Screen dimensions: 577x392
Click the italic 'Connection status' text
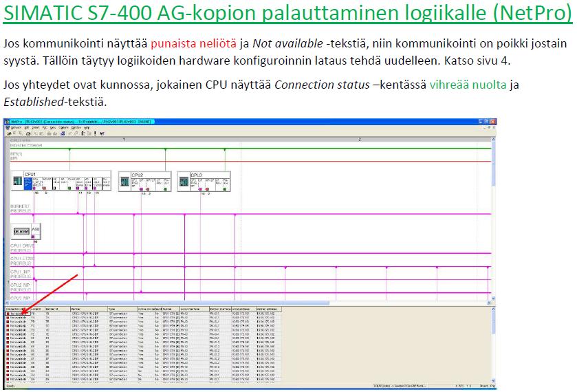click(322, 85)
